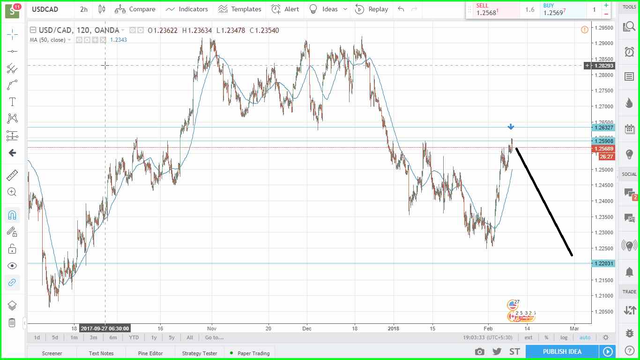Toggle the ext extended hours option
Viewport: 640px width, 360px height.
[528, 338]
